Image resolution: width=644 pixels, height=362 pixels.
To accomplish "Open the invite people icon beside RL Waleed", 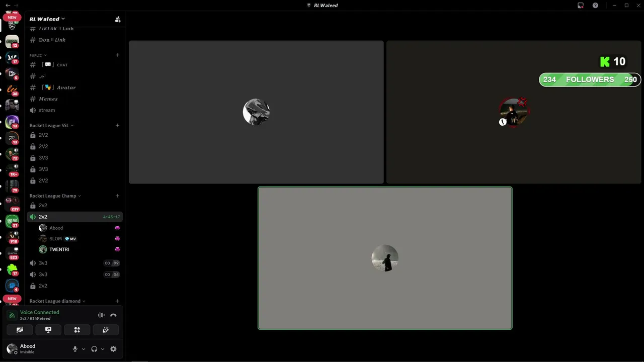I will (x=118, y=19).
